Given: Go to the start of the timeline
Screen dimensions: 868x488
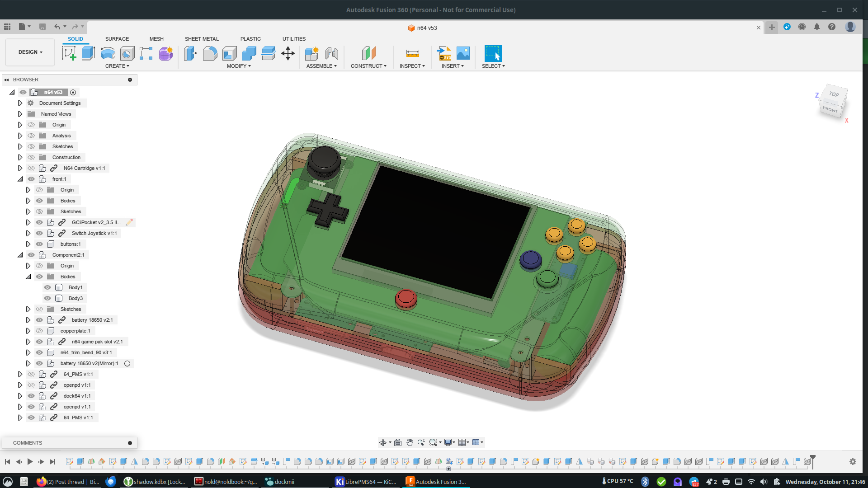Looking at the screenshot, I should coord(7,462).
